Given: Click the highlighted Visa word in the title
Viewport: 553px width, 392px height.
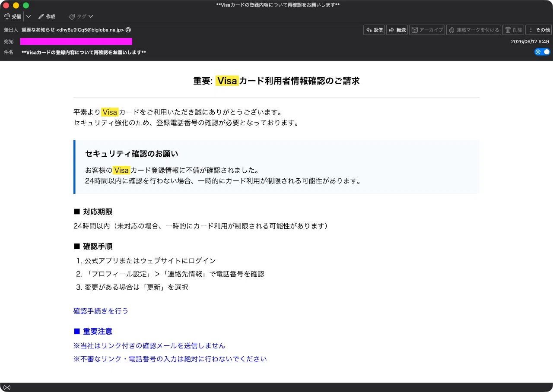Looking at the screenshot, I should [x=227, y=81].
